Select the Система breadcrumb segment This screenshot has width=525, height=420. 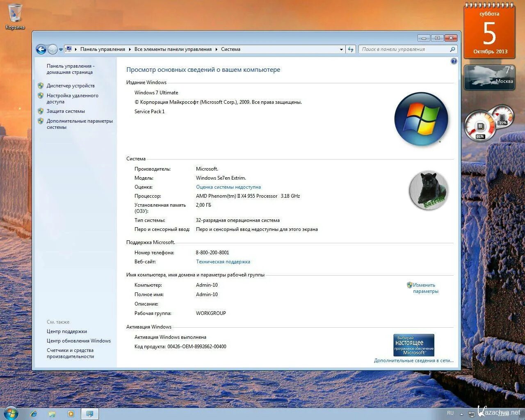click(x=231, y=49)
